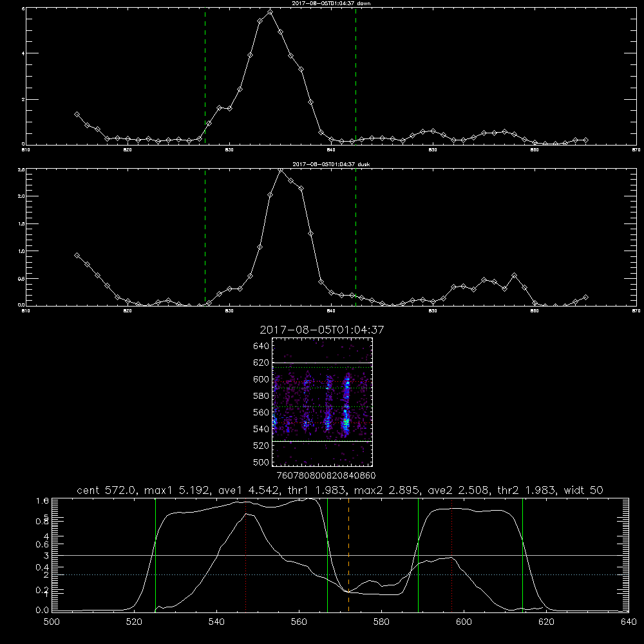Click the brightest cyan blob in spectrogram image
The width and height of the screenshot is (644, 644).
[x=346, y=422]
